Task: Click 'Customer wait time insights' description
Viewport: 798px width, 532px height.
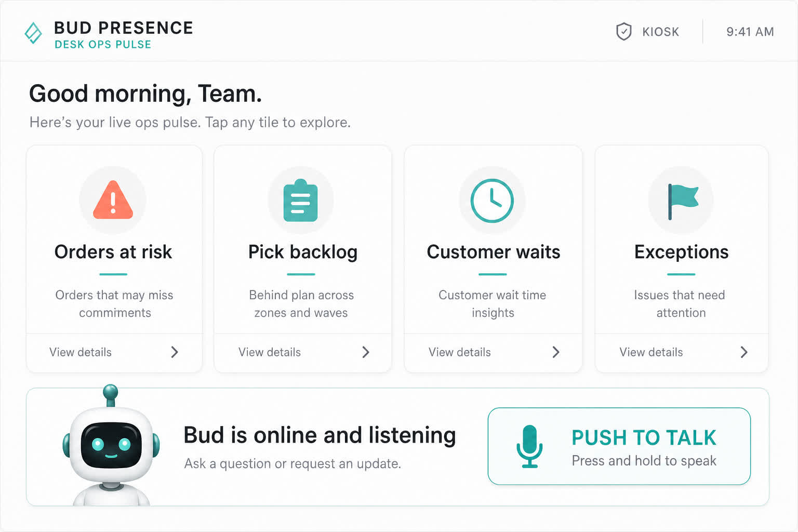Action: [493, 304]
